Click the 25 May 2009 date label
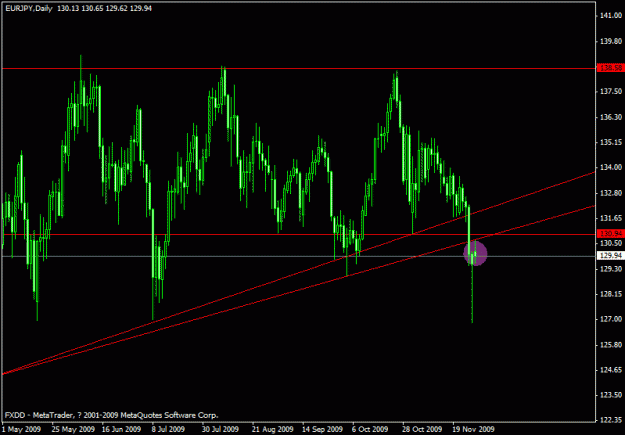This screenshot has height=435, width=625. 74,429
